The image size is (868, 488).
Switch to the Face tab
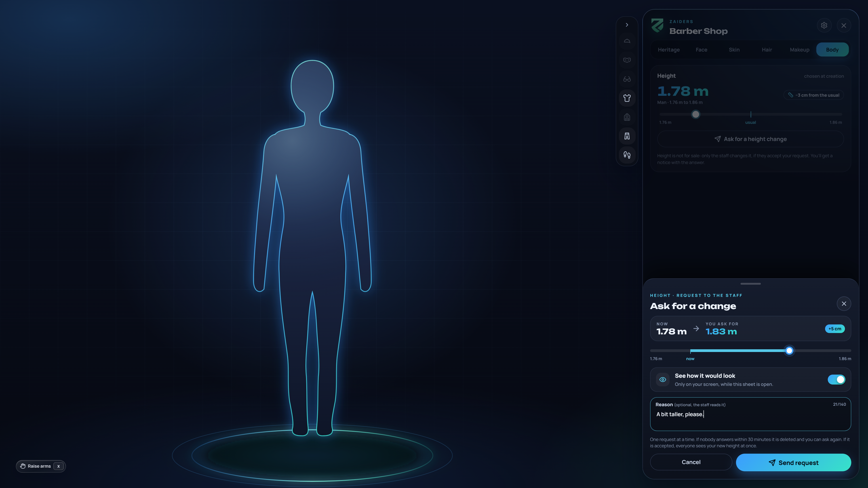tap(701, 49)
